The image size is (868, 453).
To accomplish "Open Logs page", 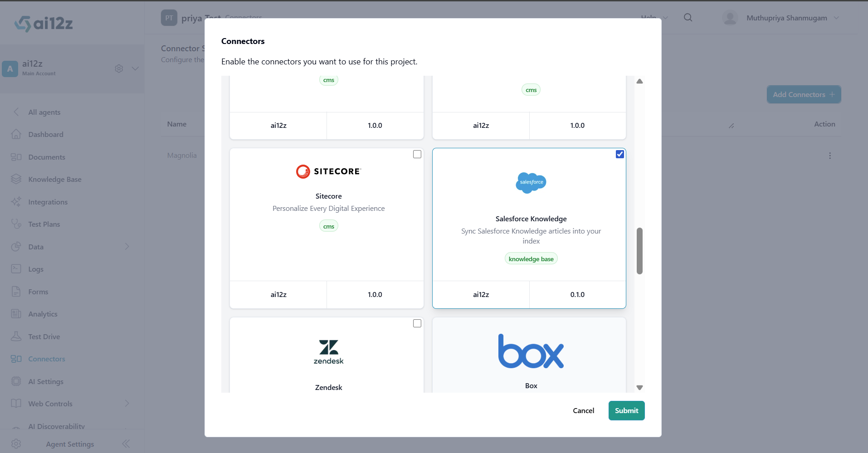I will coord(36,269).
